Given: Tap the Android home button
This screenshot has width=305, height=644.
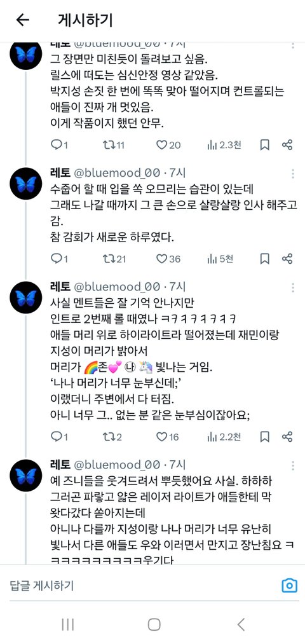Looking at the screenshot, I should click(154, 624).
